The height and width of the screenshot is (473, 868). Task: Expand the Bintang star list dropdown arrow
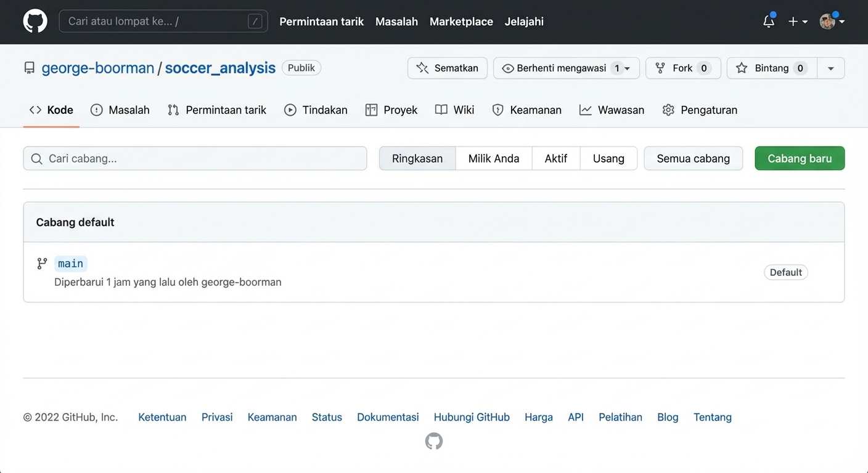pyautogui.click(x=831, y=68)
